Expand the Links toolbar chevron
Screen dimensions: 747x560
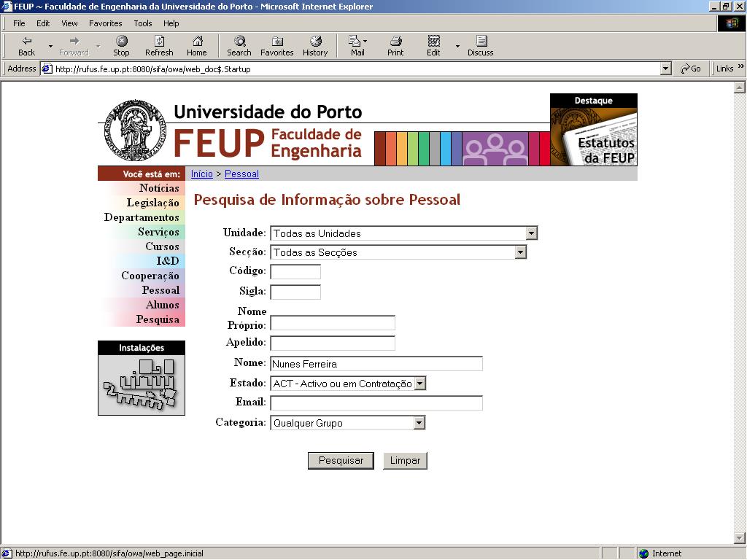pyautogui.click(x=741, y=66)
